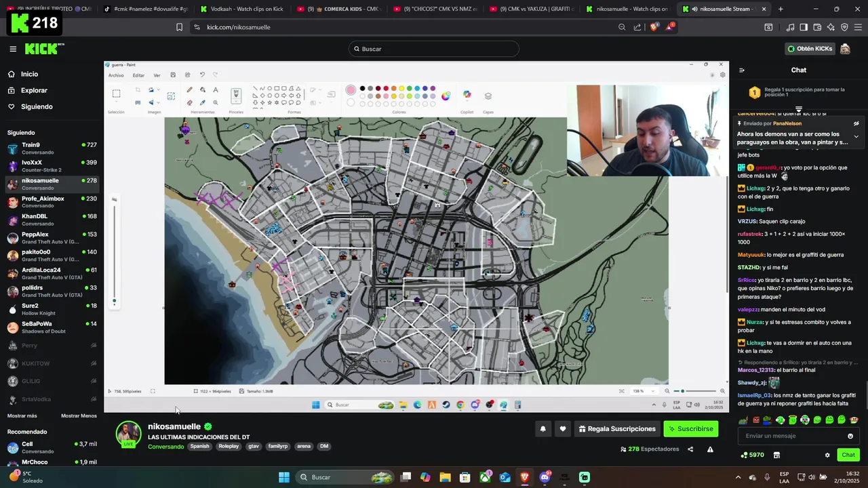Select the Paint text tool

pos(216,89)
